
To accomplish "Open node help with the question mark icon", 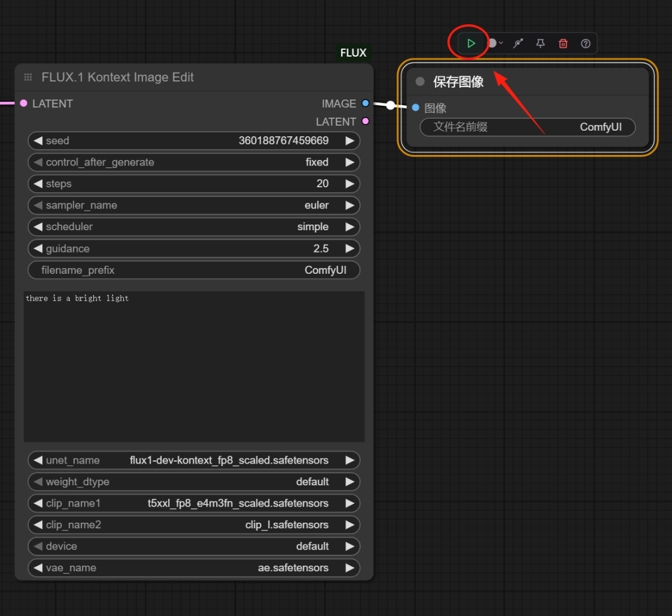I will pyautogui.click(x=586, y=44).
